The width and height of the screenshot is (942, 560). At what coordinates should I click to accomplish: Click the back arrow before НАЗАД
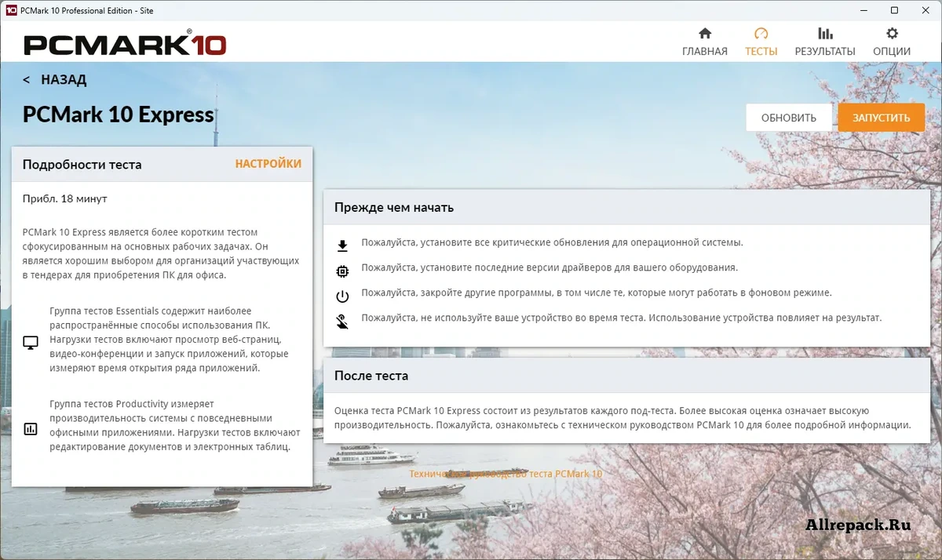tap(27, 80)
